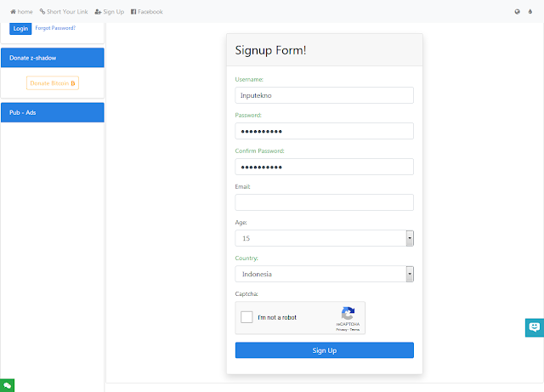This screenshot has width=544, height=392.
Task: Click Donate Bitcoin button
Action: point(53,83)
